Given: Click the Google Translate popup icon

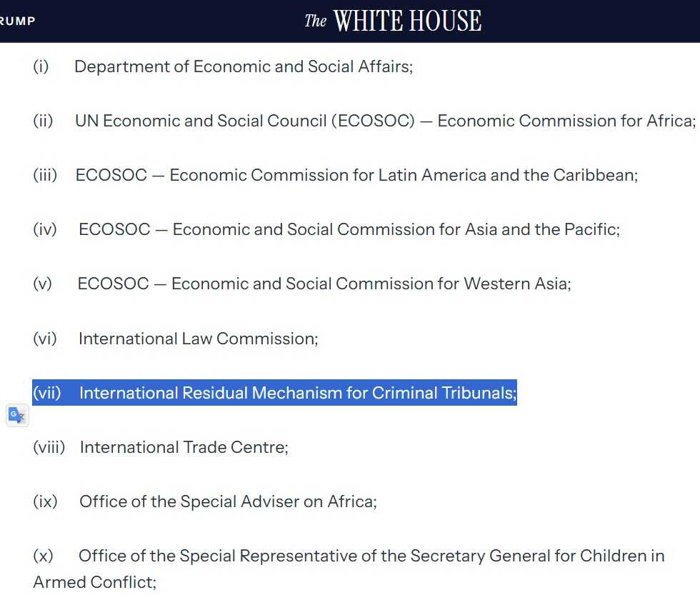Looking at the screenshot, I should [x=17, y=415].
